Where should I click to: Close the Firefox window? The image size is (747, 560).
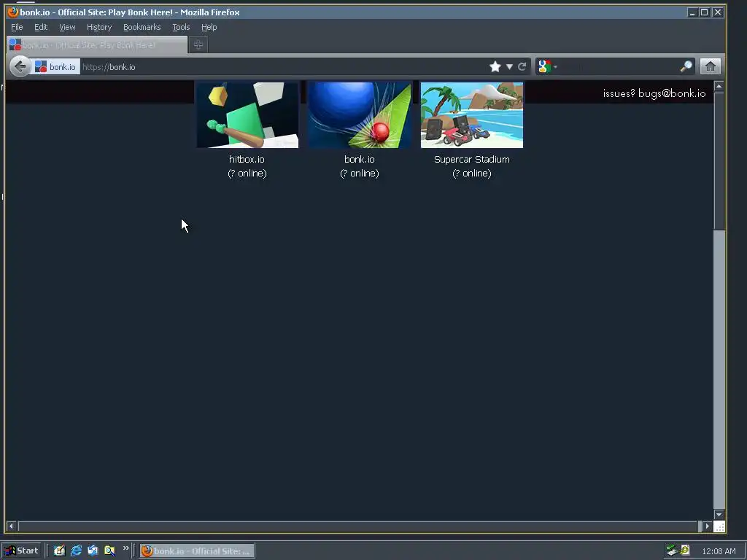(x=718, y=12)
